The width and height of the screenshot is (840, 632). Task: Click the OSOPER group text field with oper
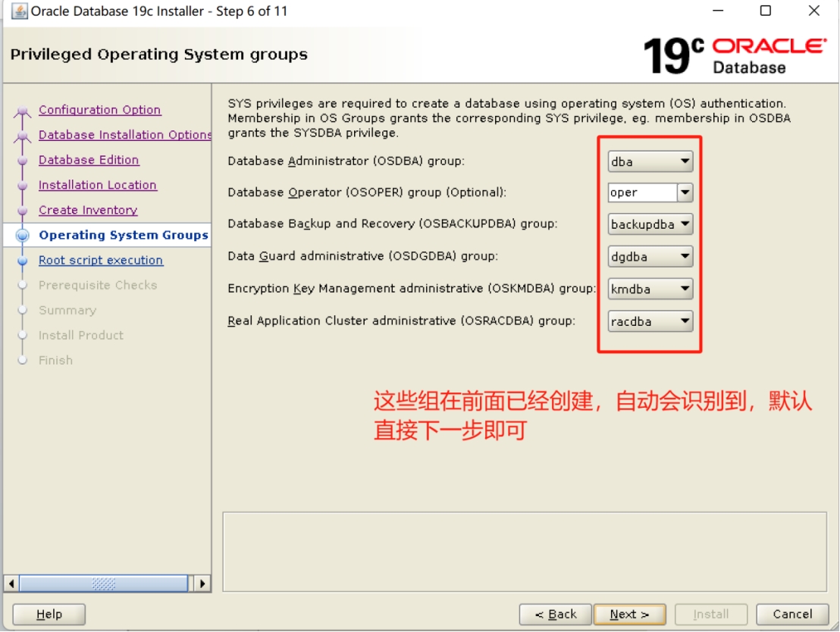coord(642,192)
